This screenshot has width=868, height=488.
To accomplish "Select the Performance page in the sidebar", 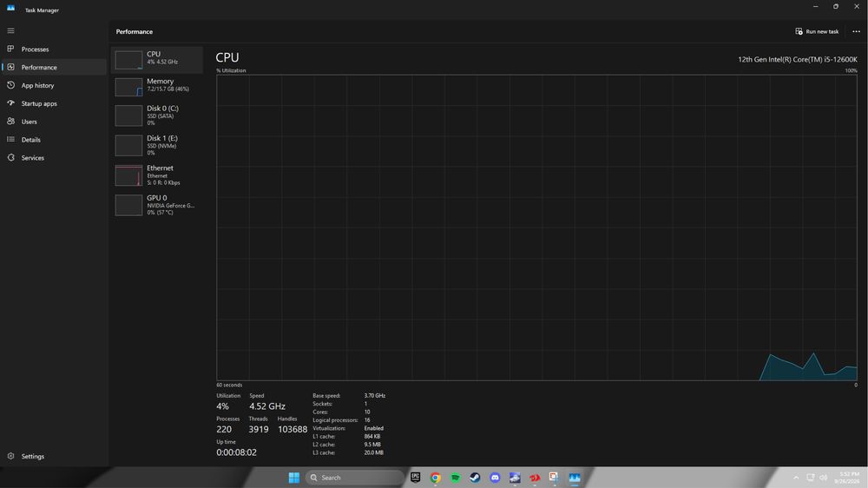I will tap(54, 67).
